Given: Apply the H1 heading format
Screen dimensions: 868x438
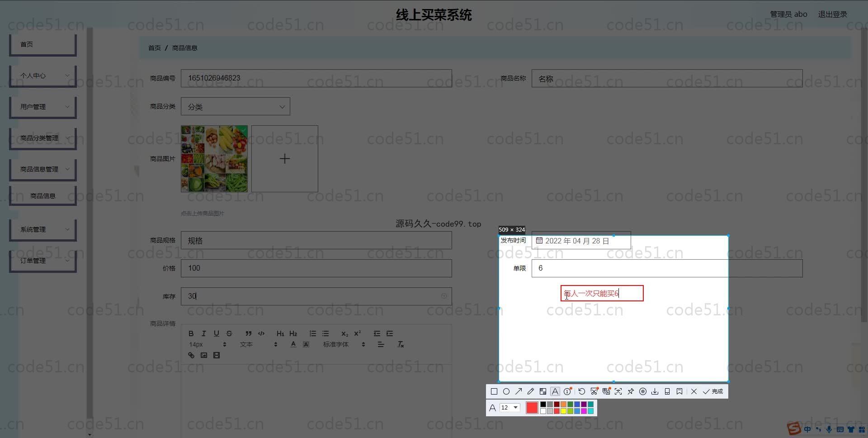Looking at the screenshot, I should [280, 333].
